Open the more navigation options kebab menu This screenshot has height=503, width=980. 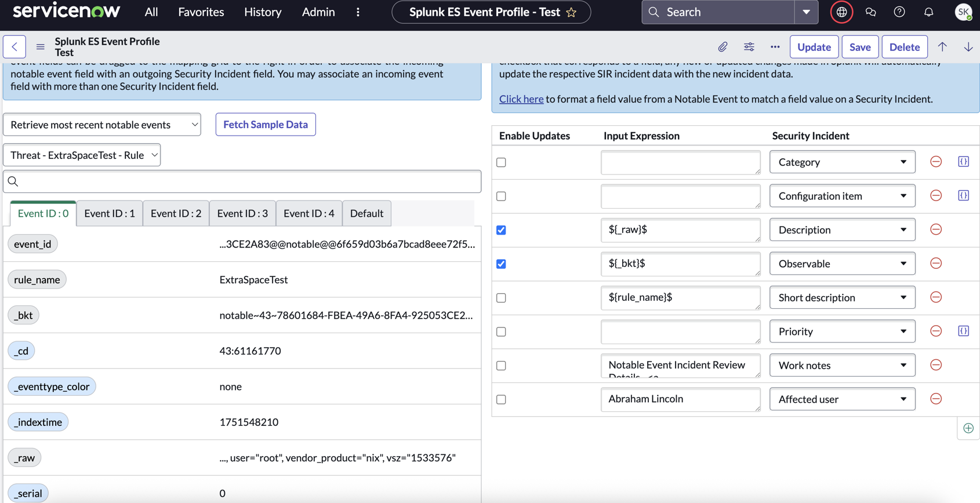pyautogui.click(x=358, y=12)
